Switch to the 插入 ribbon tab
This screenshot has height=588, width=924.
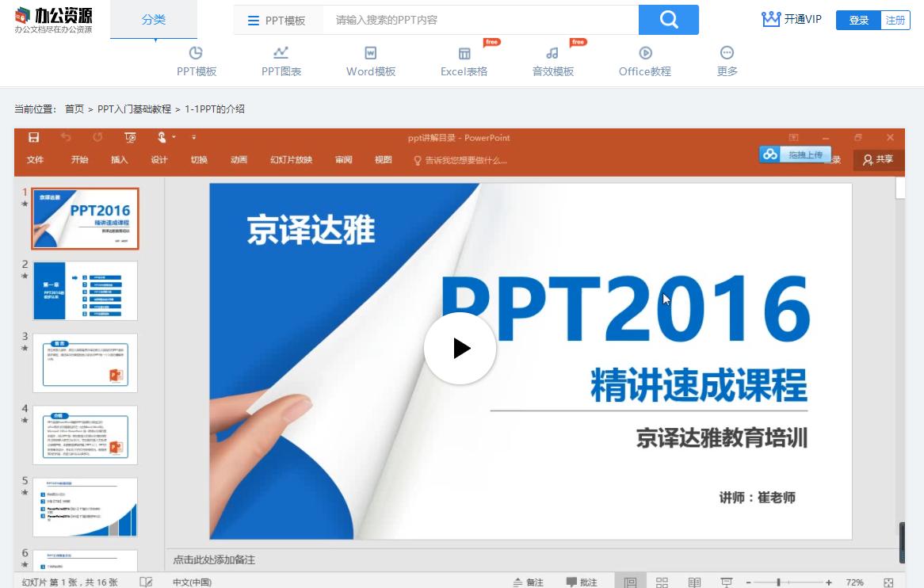coord(118,159)
